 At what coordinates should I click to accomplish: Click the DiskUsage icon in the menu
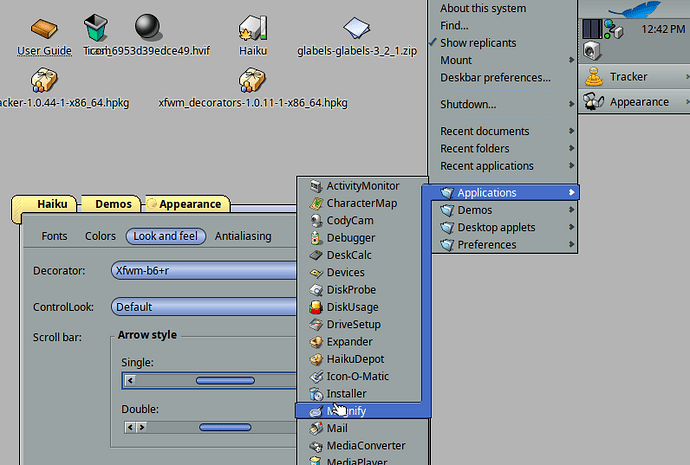click(316, 307)
